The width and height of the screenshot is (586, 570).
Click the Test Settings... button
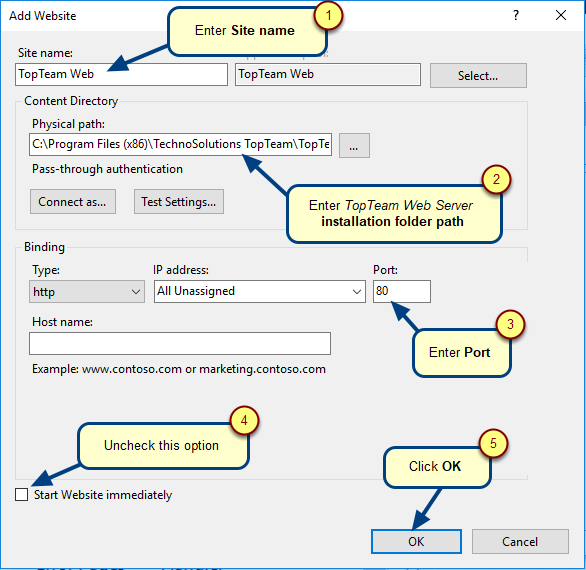[x=179, y=202]
